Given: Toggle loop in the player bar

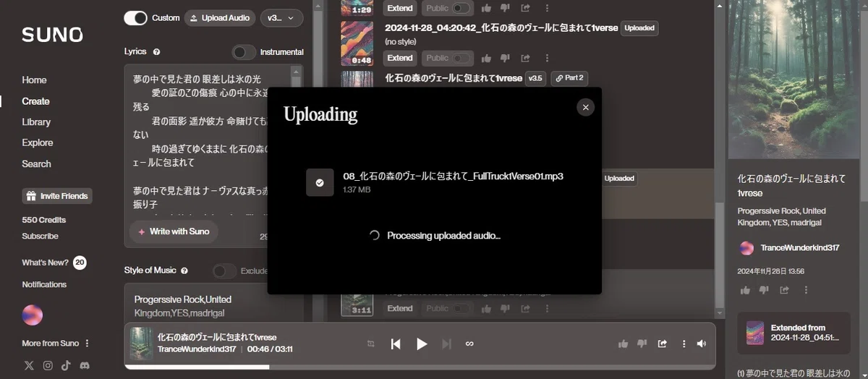Looking at the screenshot, I should [x=469, y=344].
